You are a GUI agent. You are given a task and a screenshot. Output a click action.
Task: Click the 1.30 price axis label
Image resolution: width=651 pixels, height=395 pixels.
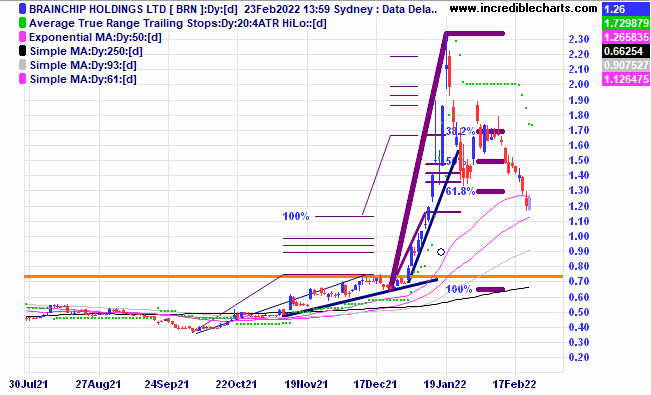pos(579,190)
